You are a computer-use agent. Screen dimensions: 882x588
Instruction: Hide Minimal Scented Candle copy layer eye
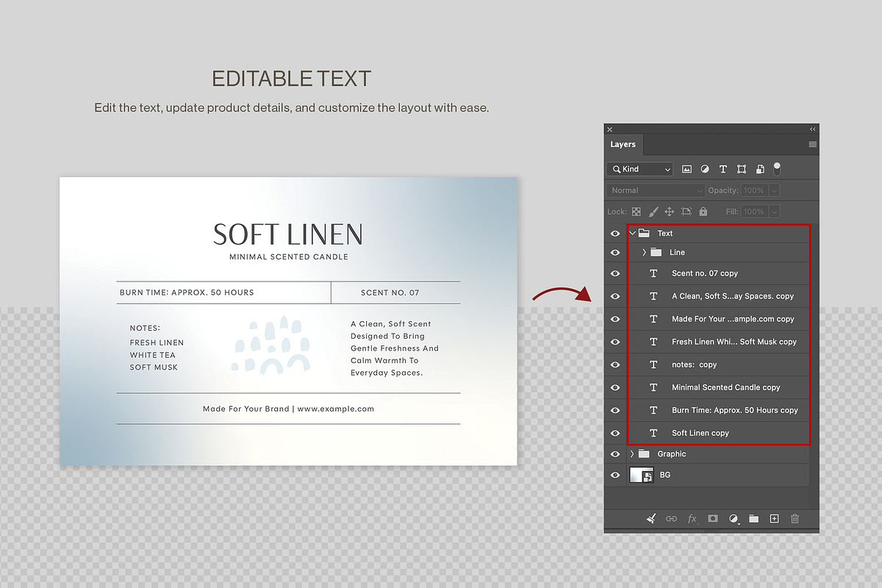[x=615, y=387]
